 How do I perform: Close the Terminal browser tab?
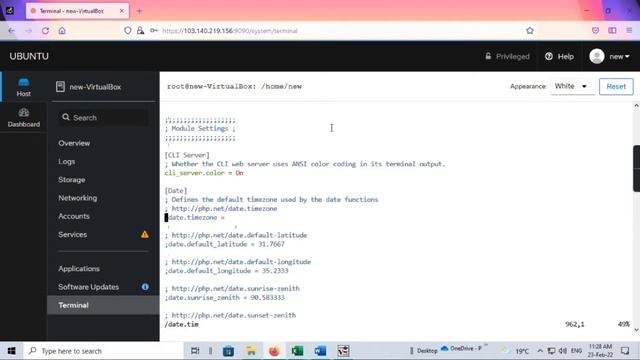pos(122,11)
